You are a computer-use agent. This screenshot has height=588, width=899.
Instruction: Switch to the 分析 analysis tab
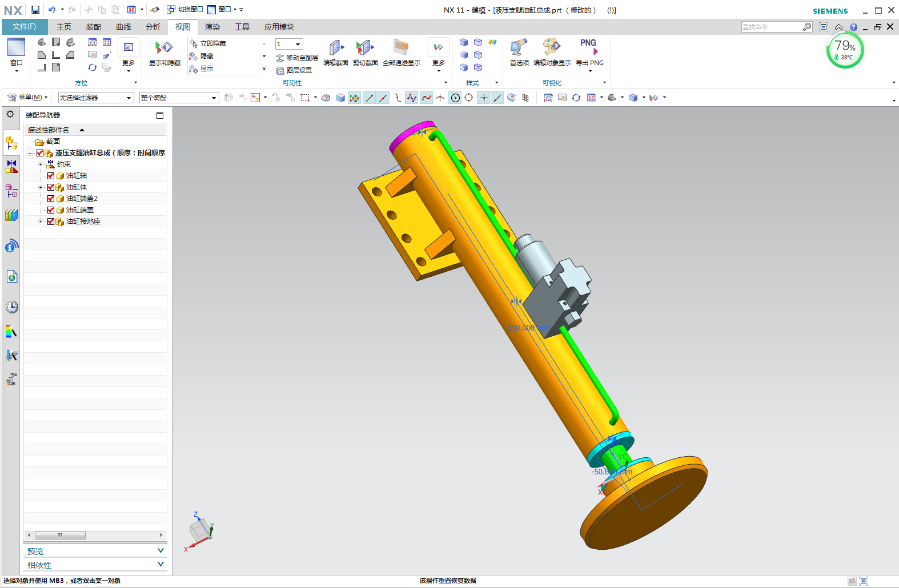(x=153, y=27)
